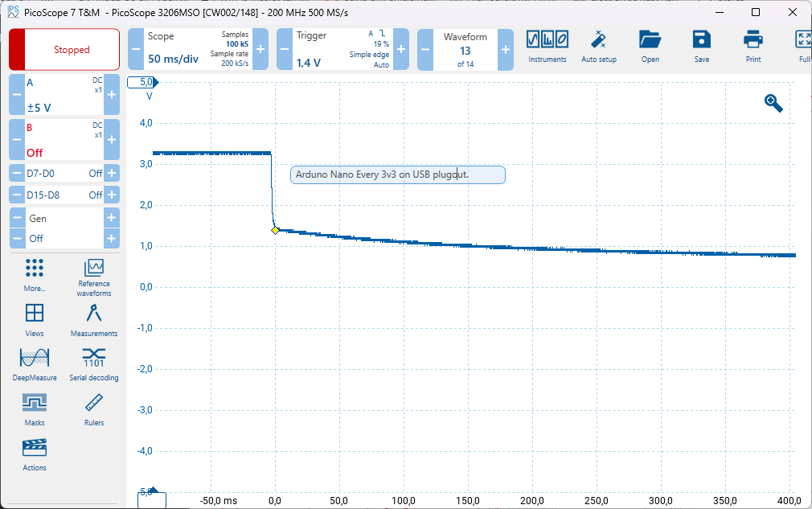The image size is (812, 509).
Task: Launch DeepMeasure
Action: (35, 363)
